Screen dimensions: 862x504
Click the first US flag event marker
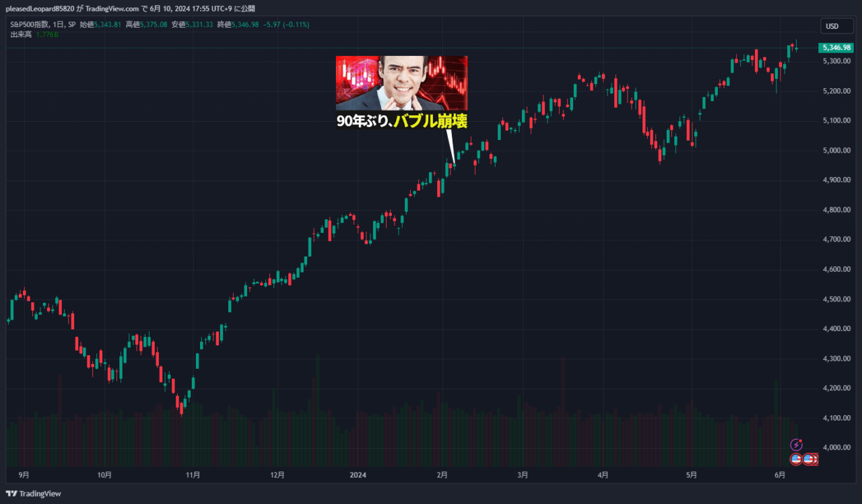tap(796, 459)
